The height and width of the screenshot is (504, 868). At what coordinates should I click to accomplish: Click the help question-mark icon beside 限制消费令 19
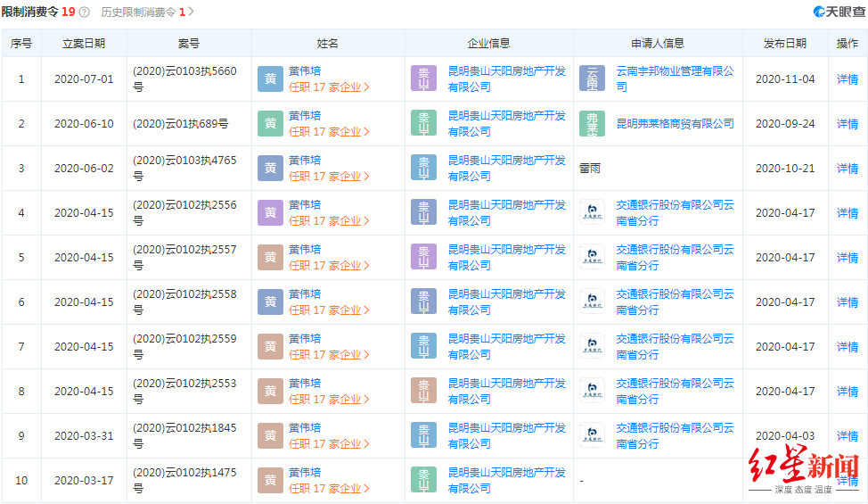pos(84,12)
